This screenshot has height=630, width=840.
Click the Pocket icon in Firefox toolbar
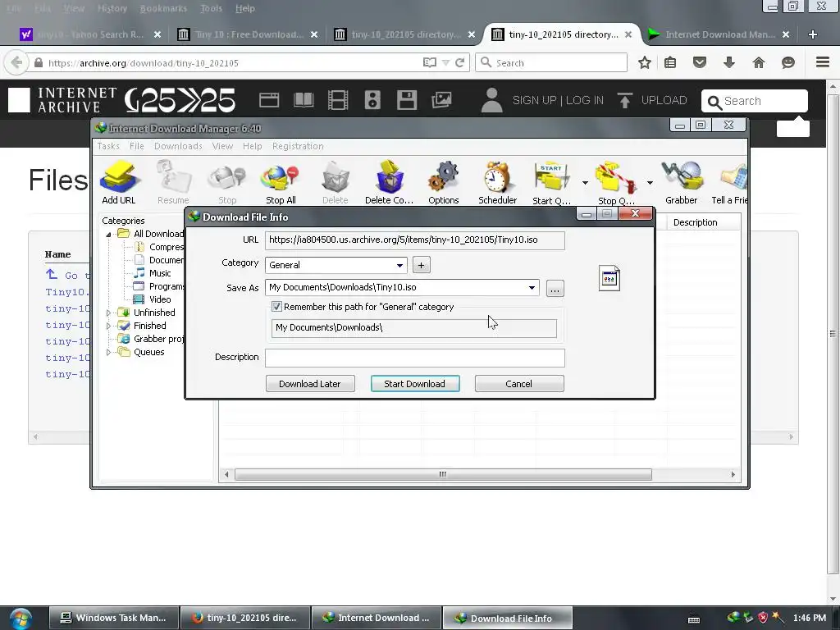[700, 62]
